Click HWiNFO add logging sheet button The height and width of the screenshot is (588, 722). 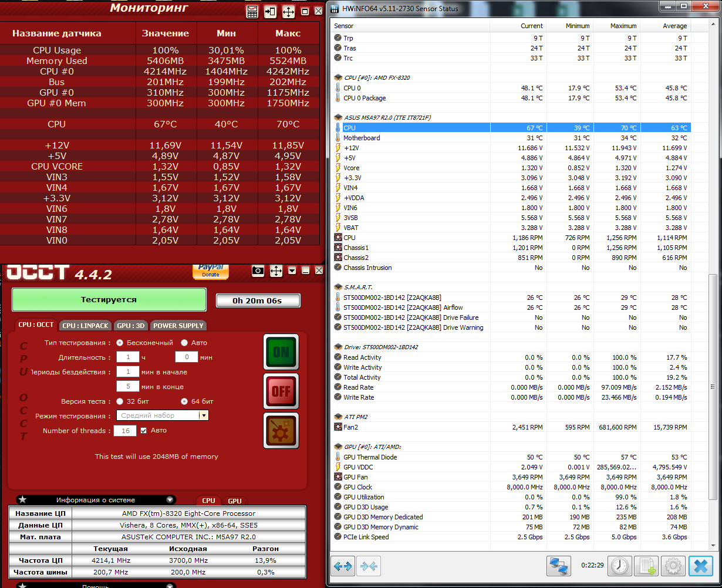[x=647, y=566]
